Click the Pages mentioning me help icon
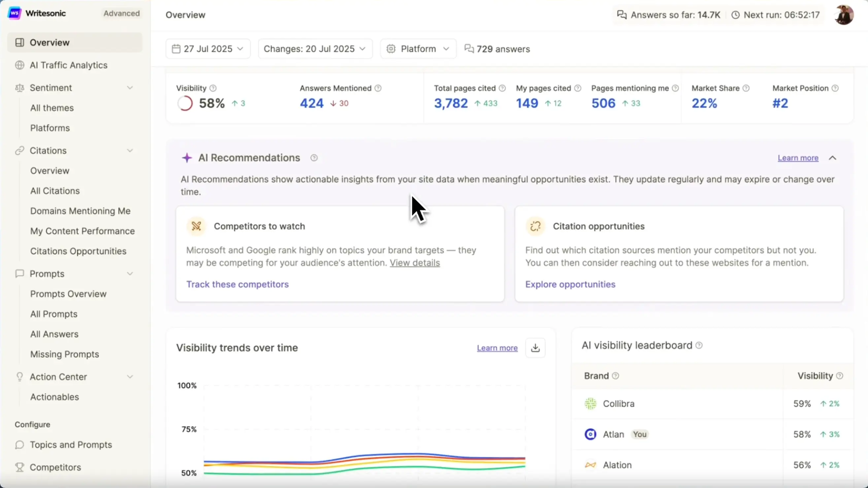The image size is (868, 488). [675, 88]
